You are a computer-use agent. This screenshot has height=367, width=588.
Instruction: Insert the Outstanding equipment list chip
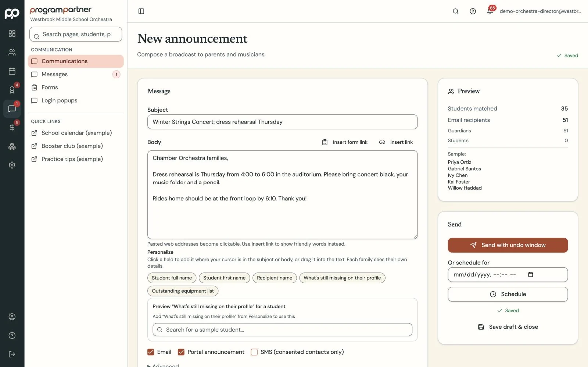point(183,291)
